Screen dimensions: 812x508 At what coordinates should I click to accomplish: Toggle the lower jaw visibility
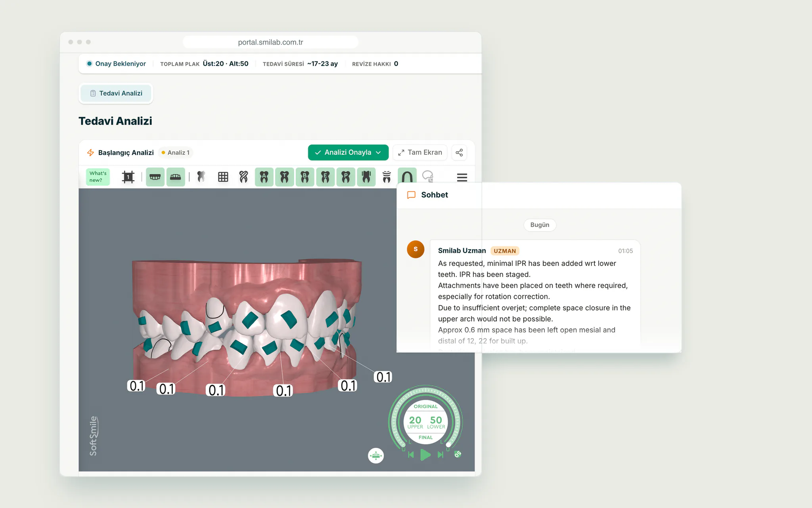point(176,177)
